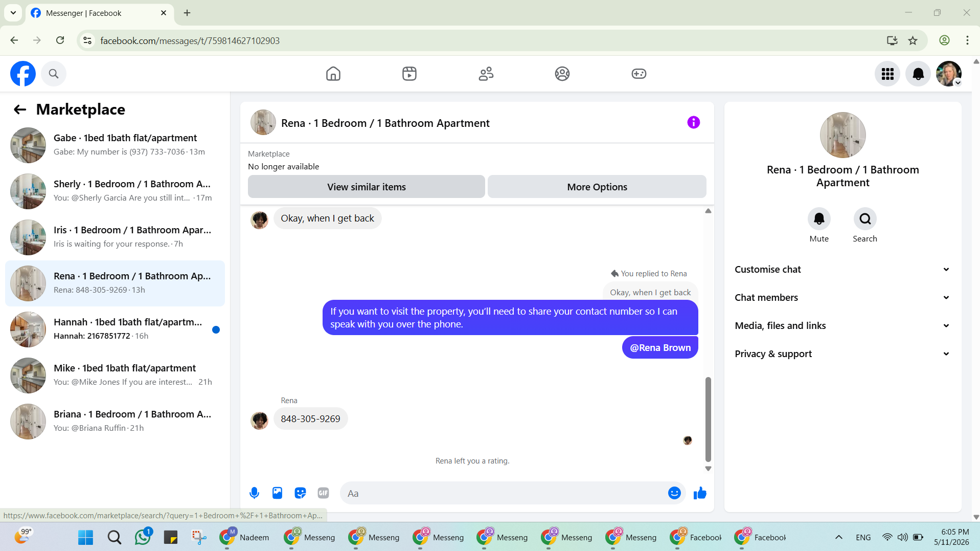The width and height of the screenshot is (980, 551).
Task: Open the emoji picker
Action: pos(674,493)
